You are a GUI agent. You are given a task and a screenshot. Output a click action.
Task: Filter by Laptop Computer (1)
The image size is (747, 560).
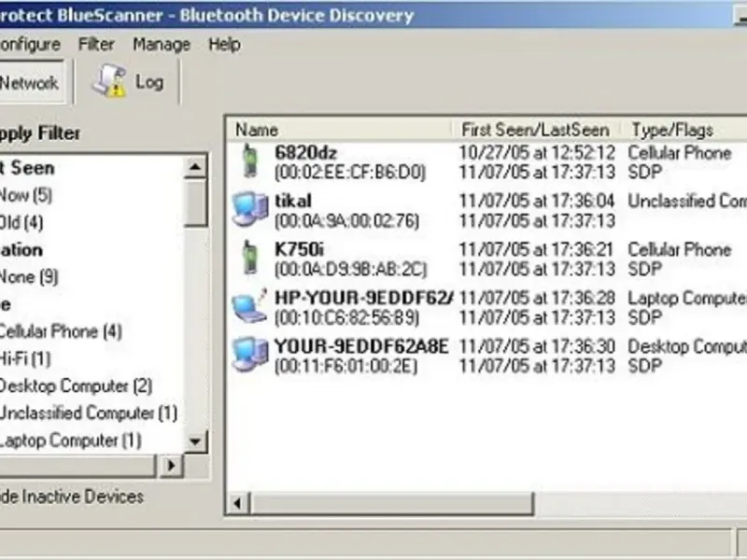[71, 441]
